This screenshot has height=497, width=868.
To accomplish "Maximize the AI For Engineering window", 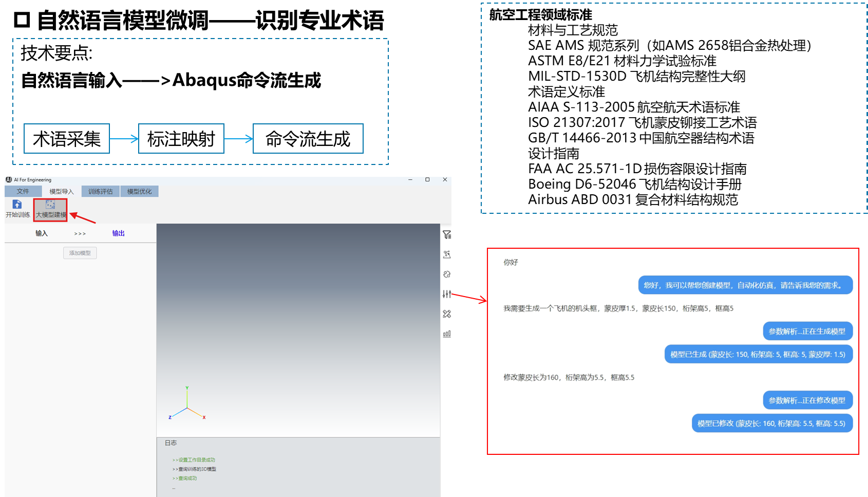I will [x=427, y=180].
